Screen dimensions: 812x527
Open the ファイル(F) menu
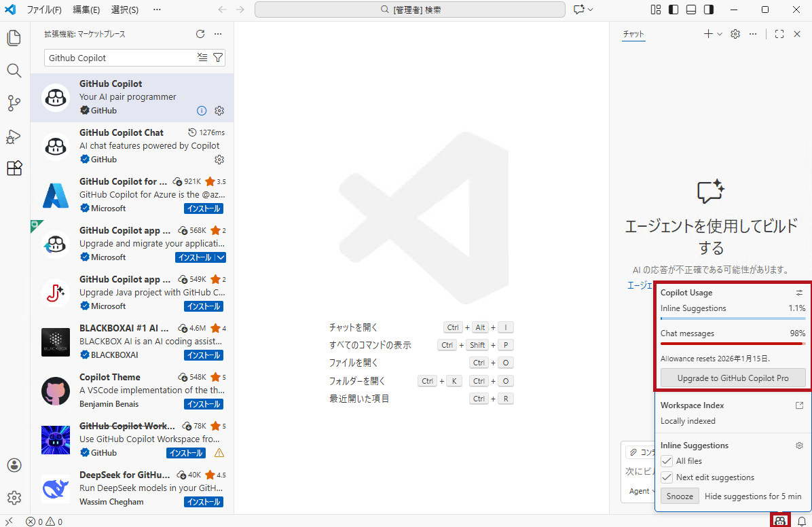tap(44, 10)
